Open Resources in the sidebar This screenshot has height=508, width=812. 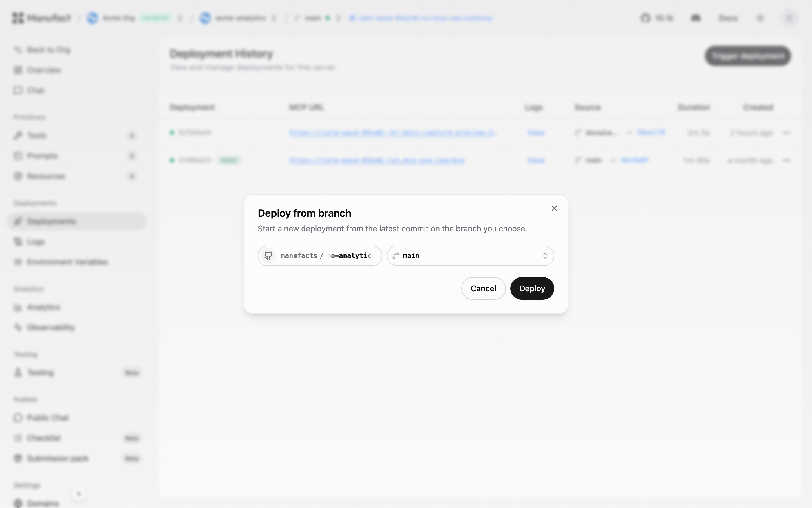pyautogui.click(x=77, y=176)
